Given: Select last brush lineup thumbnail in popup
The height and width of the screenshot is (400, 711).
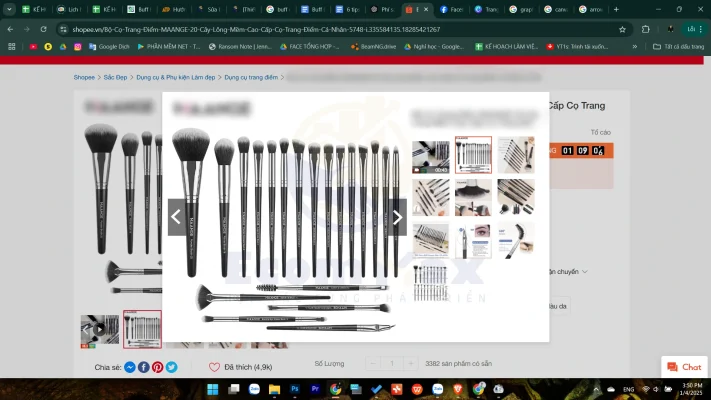Looking at the screenshot, I should pos(430,283).
